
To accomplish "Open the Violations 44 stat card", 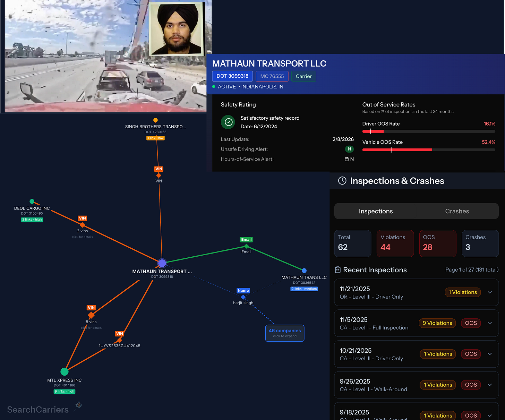I will point(395,243).
